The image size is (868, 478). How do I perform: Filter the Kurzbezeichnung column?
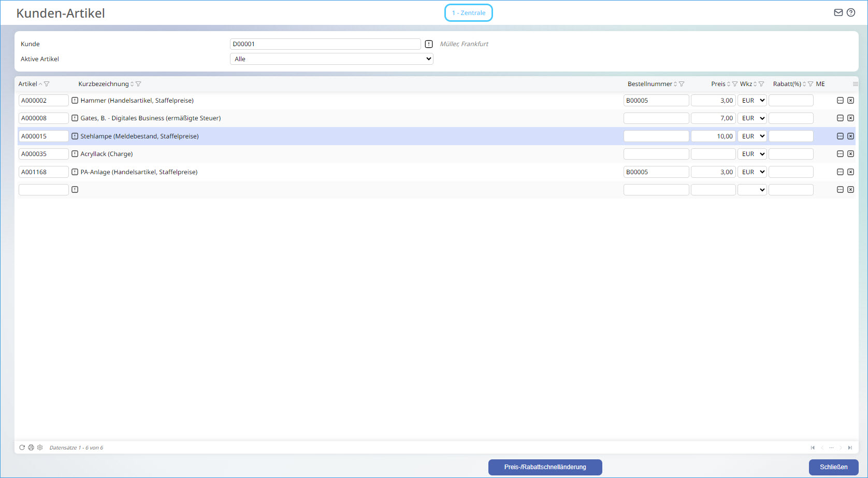click(x=138, y=84)
